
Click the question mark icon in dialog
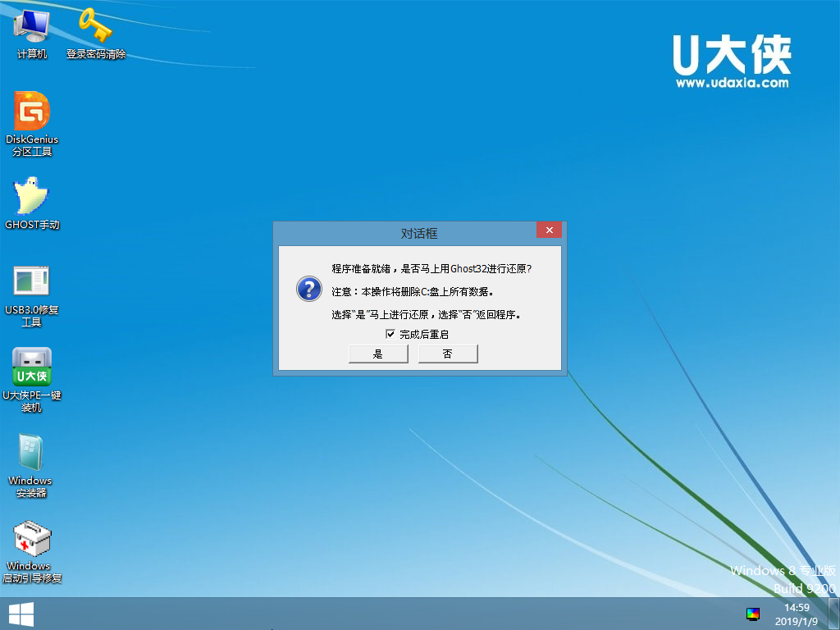tap(308, 290)
